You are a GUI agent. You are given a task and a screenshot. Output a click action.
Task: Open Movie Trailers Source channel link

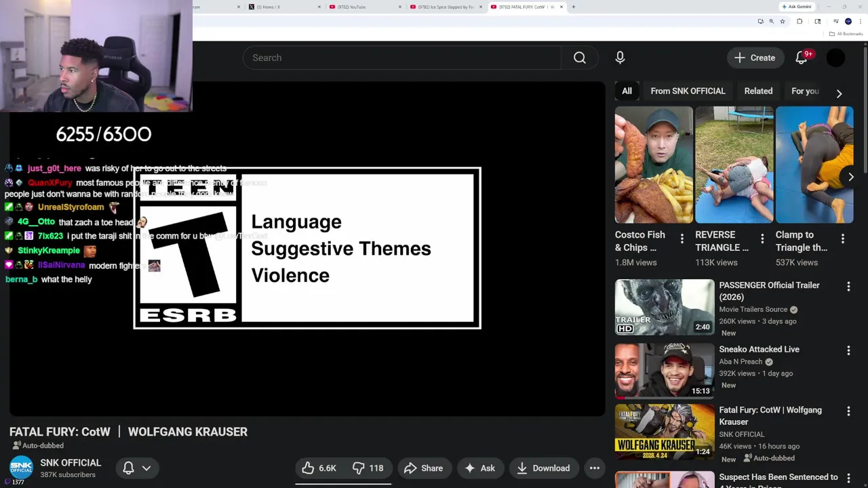(x=753, y=309)
